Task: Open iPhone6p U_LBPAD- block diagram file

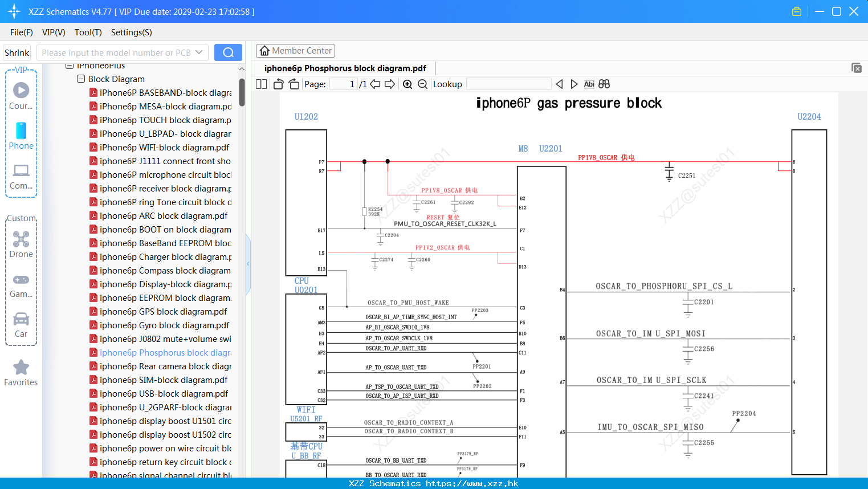Action: 161,134
